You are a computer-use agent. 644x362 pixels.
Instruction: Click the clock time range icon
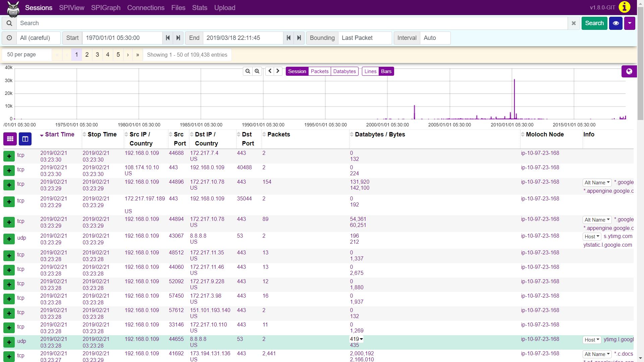pos(9,38)
